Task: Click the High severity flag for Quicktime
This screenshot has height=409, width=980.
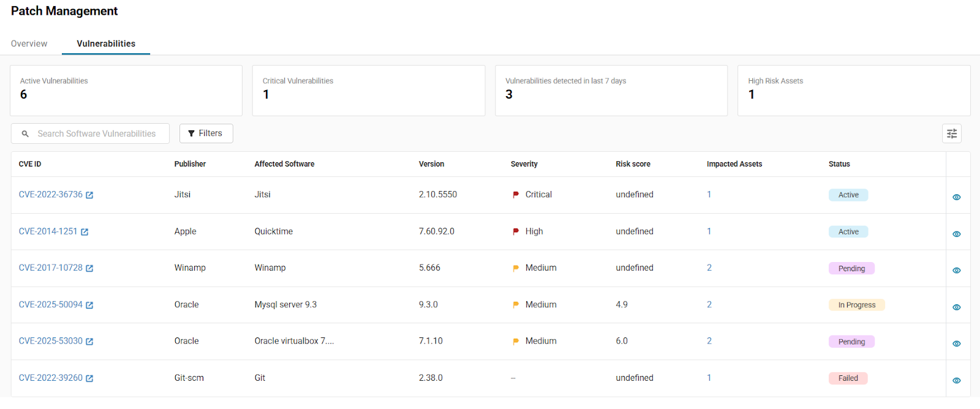Action: [516, 231]
